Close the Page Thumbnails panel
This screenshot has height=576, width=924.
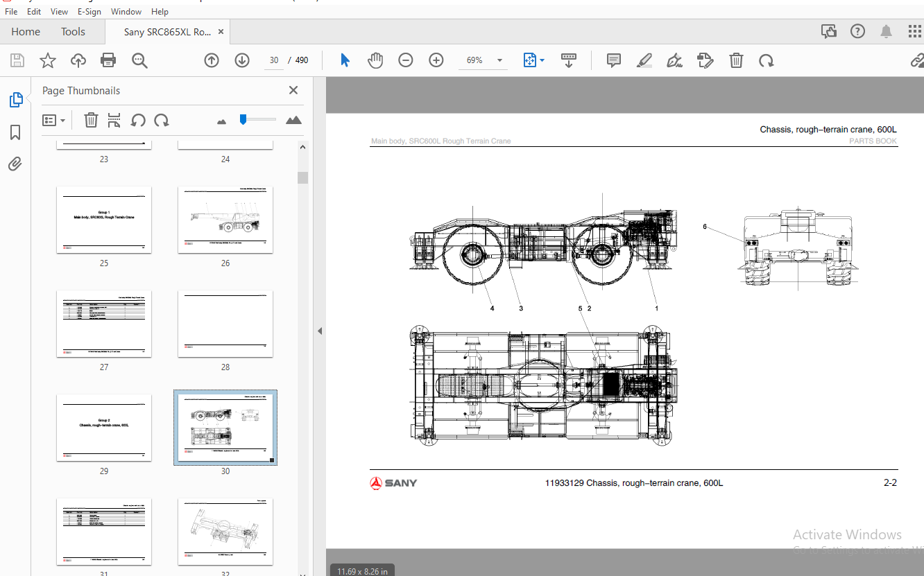(293, 90)
